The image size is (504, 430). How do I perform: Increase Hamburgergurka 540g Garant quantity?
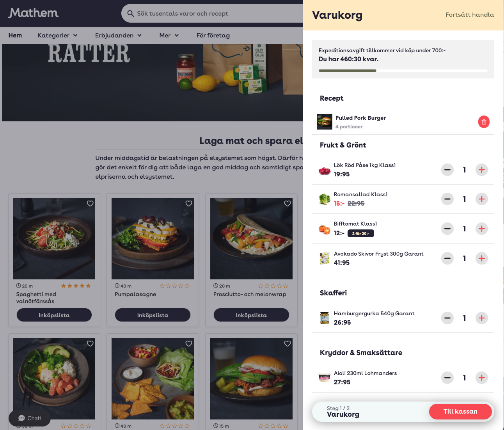coord(482,318)
